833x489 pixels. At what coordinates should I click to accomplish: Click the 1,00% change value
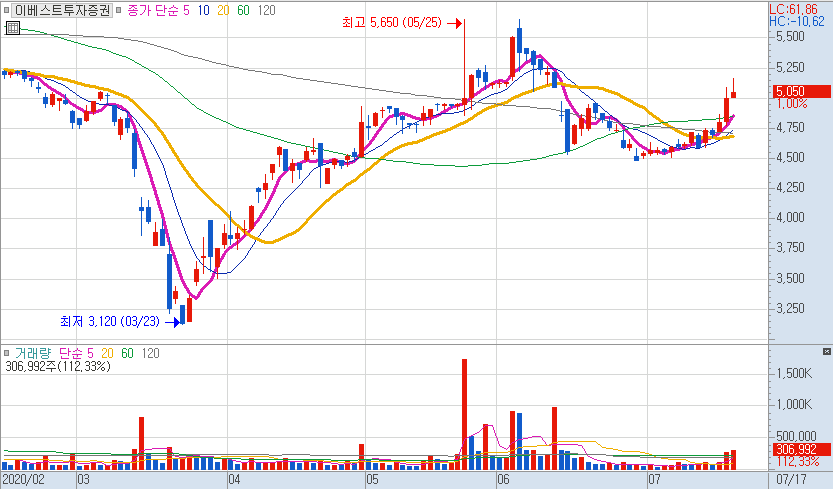(792, 104)
